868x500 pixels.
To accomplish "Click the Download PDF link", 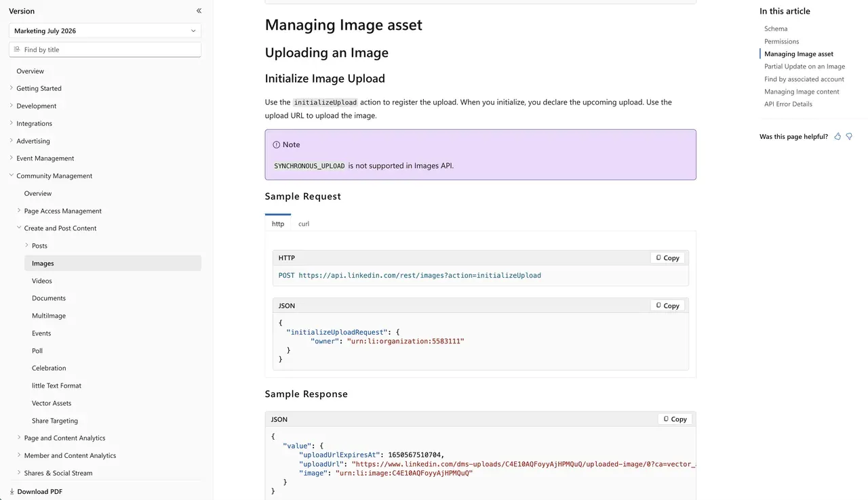I will point(39,491).
